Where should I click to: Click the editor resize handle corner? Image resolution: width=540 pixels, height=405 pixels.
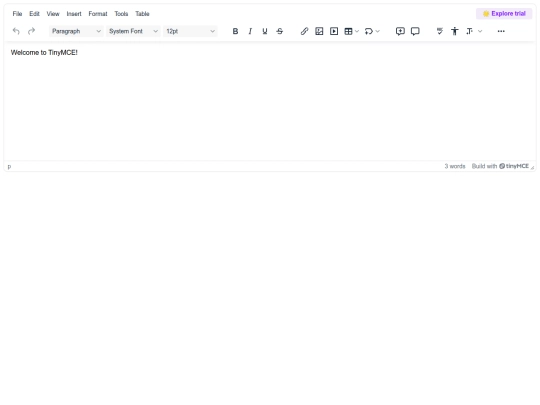pos(532,167)
